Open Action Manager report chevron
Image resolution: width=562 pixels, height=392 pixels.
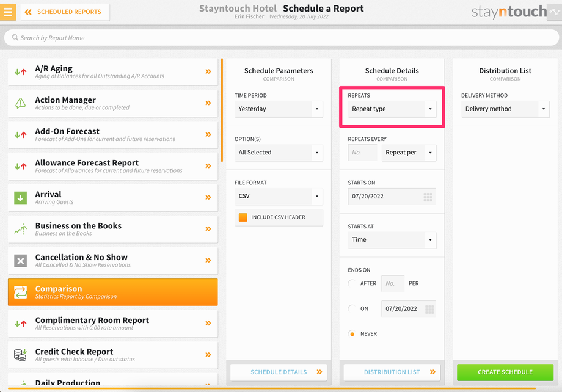tap(208, 103)
